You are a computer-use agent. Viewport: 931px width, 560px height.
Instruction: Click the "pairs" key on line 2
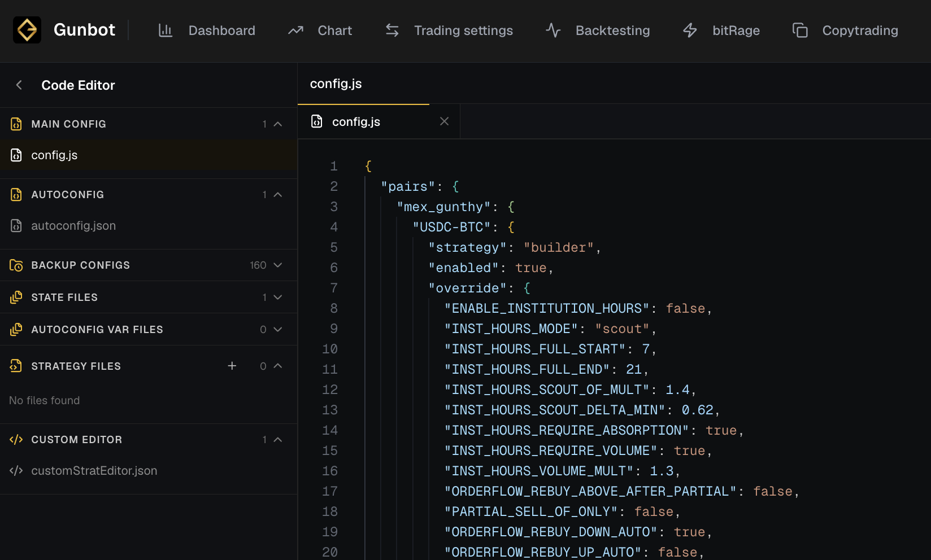[x=408, y=186]
